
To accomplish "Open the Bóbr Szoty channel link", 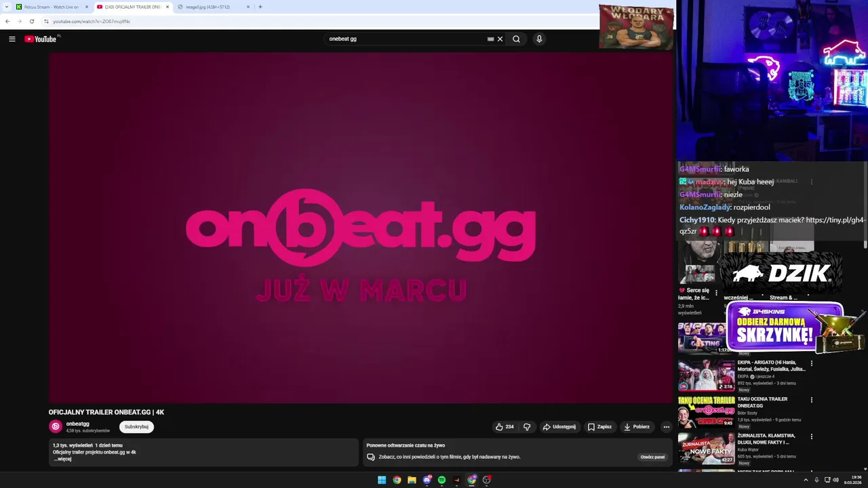I will point(747,413).
